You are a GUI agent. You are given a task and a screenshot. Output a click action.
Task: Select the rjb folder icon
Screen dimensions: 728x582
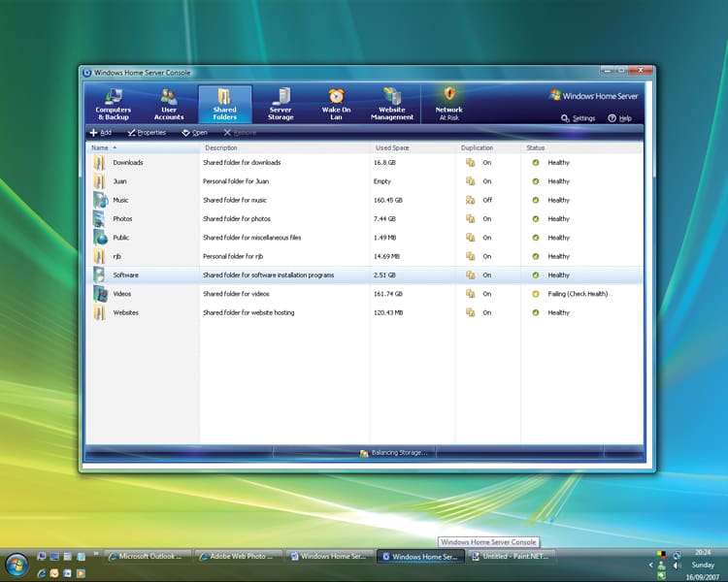(x=99, y=256)
